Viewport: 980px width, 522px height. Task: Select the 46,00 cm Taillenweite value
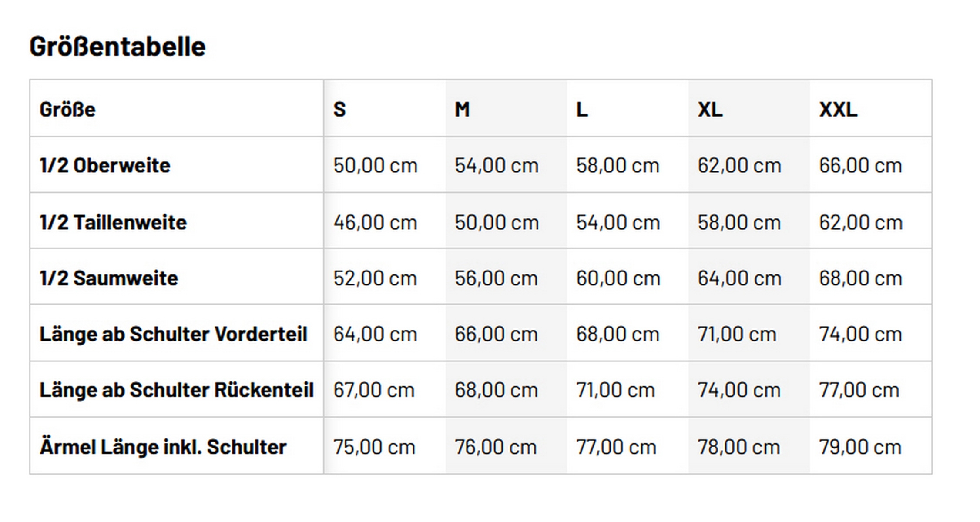[x=375, y=222]
